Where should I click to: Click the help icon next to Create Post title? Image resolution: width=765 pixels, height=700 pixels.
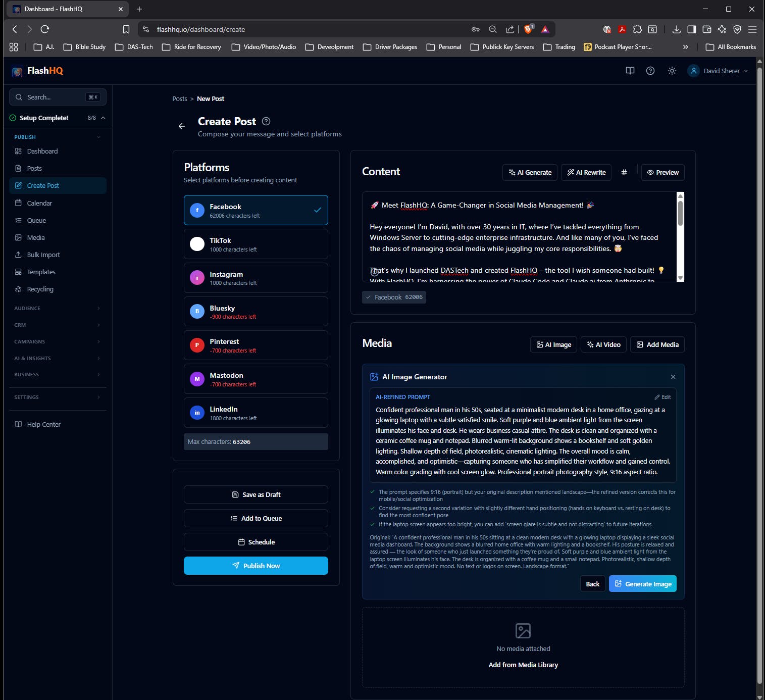coord(266,121)
